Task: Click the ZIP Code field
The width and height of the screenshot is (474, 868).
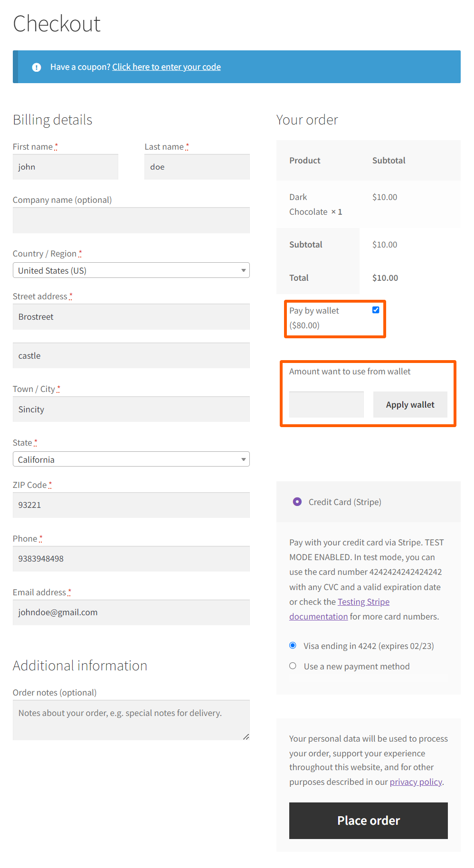Action: click(x=131, y=505)
